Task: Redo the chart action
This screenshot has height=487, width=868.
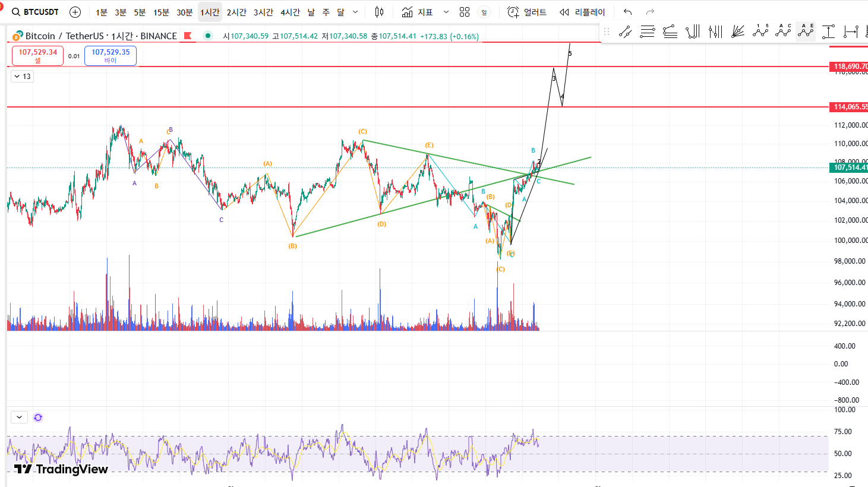Action: tap(650, 12)
